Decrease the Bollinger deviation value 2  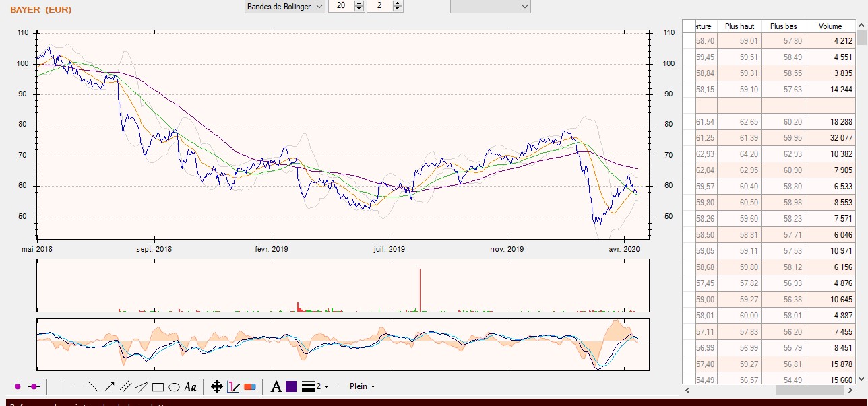click(x=398, y=9)
